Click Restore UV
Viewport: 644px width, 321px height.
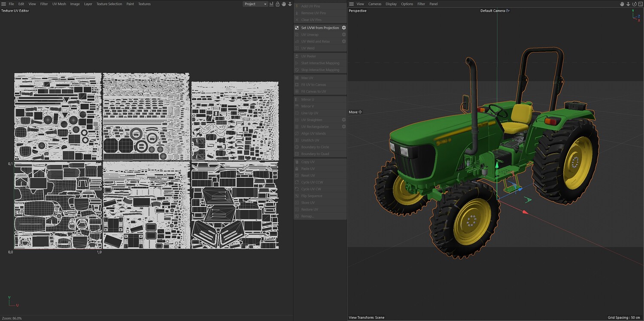pos(310,209)
